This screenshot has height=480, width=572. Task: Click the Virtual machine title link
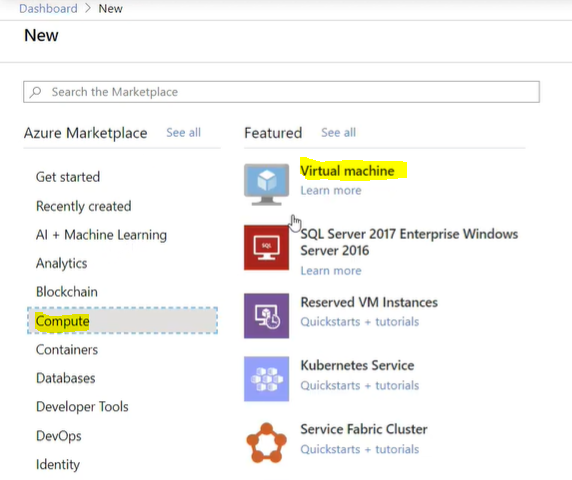pyautogui.click(x=347, y=171)
